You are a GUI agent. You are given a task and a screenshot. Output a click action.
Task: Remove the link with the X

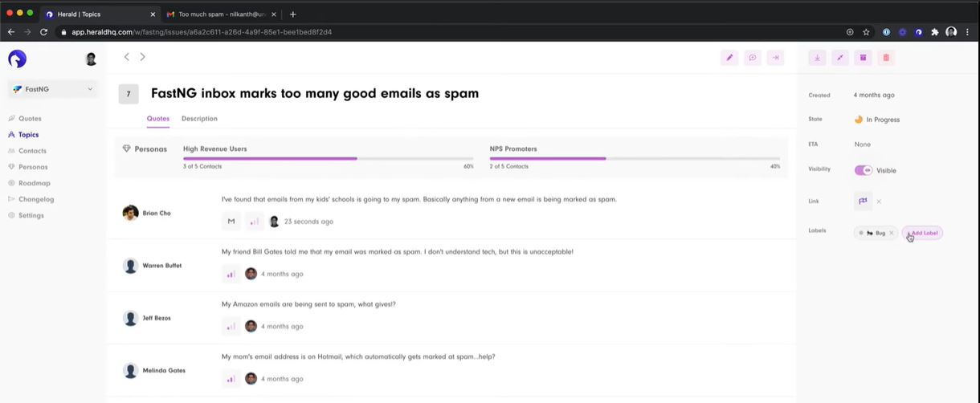pyautogui.click(x=879, y=201)
